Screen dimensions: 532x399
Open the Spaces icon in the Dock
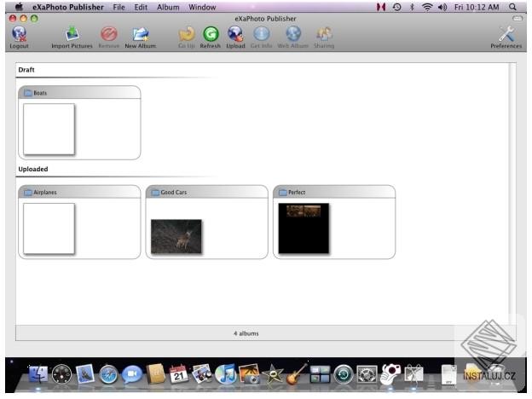click(320, 374)
